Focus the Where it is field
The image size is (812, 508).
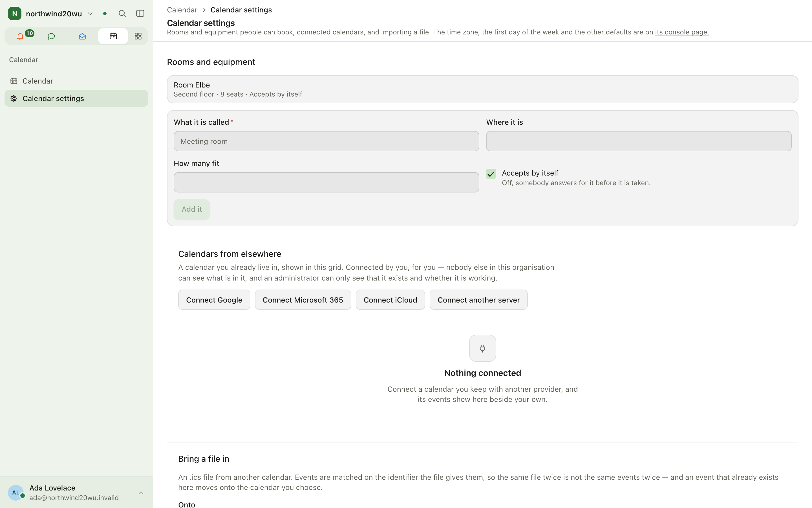pos(639,141)
